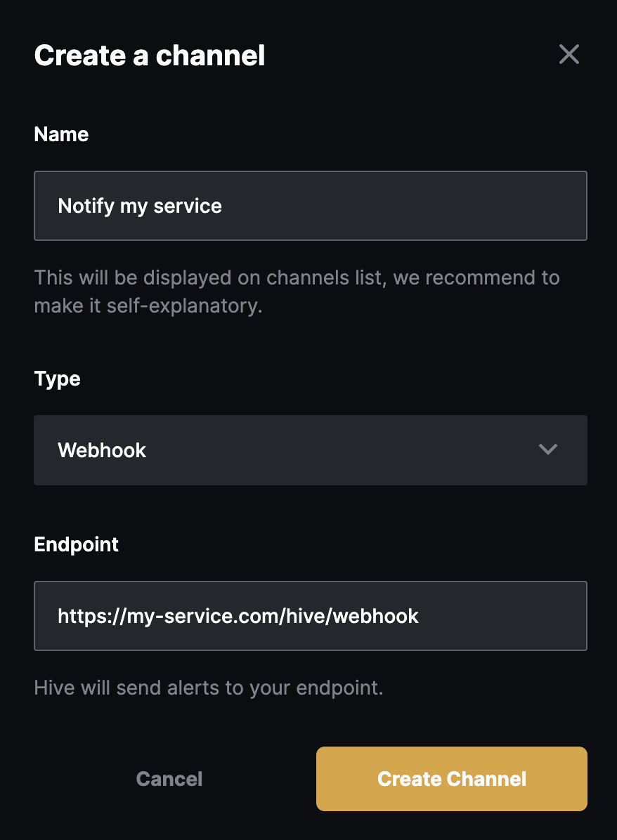
Task: Dismiss the dialog using Cancel
Action: (169, 778)
